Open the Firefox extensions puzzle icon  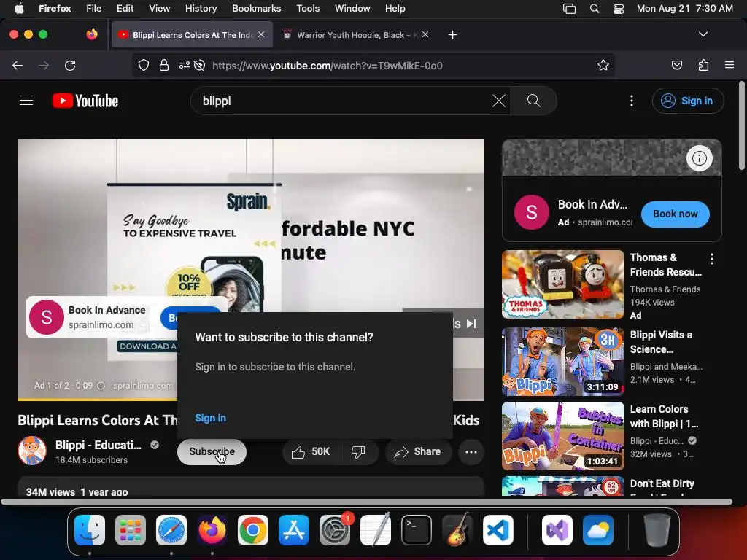pyautogui.click(x=703, y=65)
